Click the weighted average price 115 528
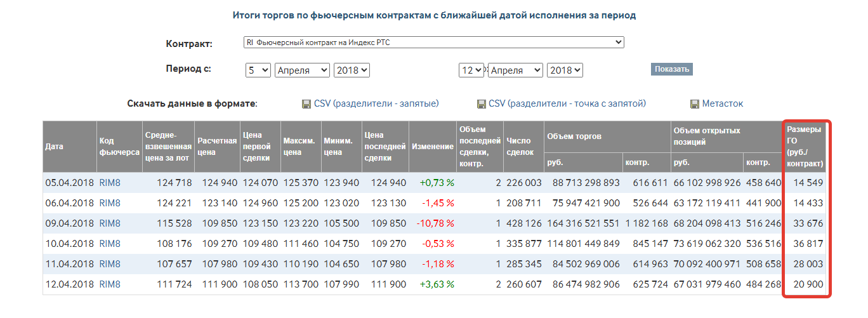Screen dimensions: 868x318 [x=174, y=223]
